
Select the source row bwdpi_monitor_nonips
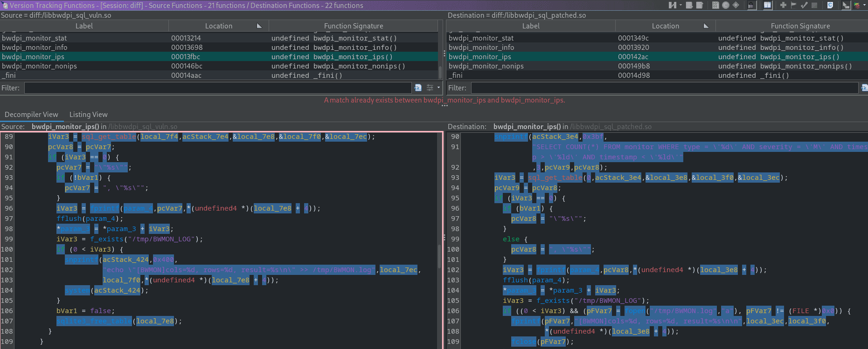pos(219,66)
